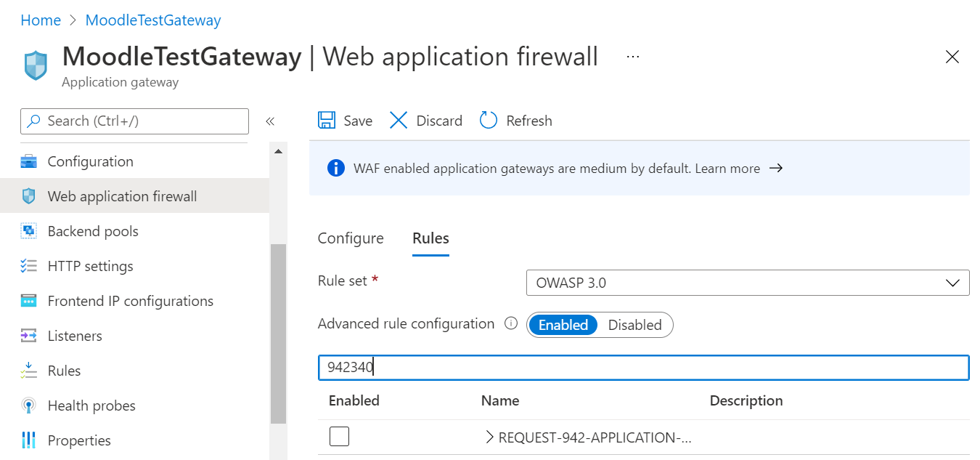Switch to the Configure tab
Viewport: 980px width, 460px height.
(x=350, y=238)
